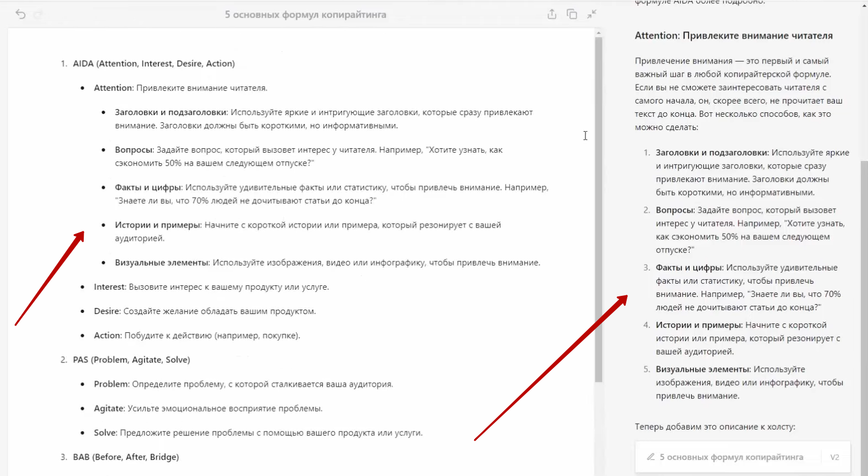Image resolution: width=868 pixels, height=476 pixels.
Task: Click the chat panel vertical scrollbar
Action: click(x=864, y=320)
